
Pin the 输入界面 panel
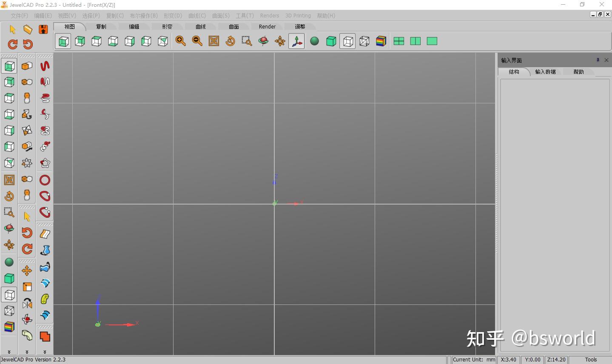[x=597, y=60]
